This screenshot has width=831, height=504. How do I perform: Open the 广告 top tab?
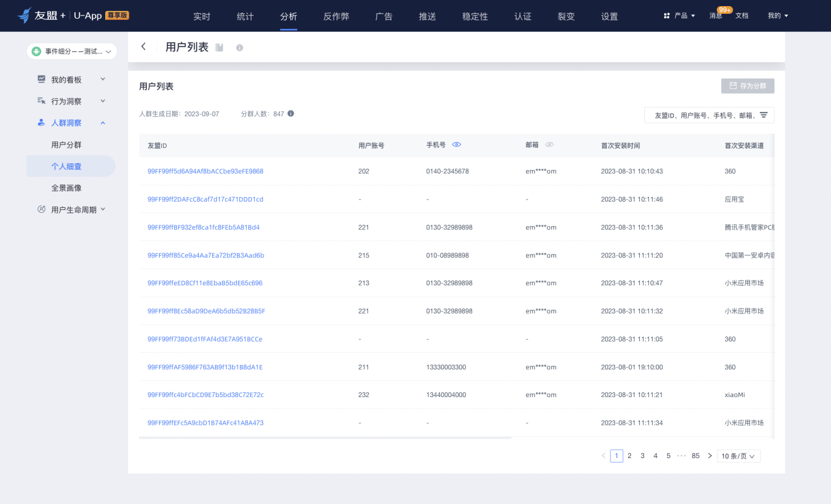384,17
